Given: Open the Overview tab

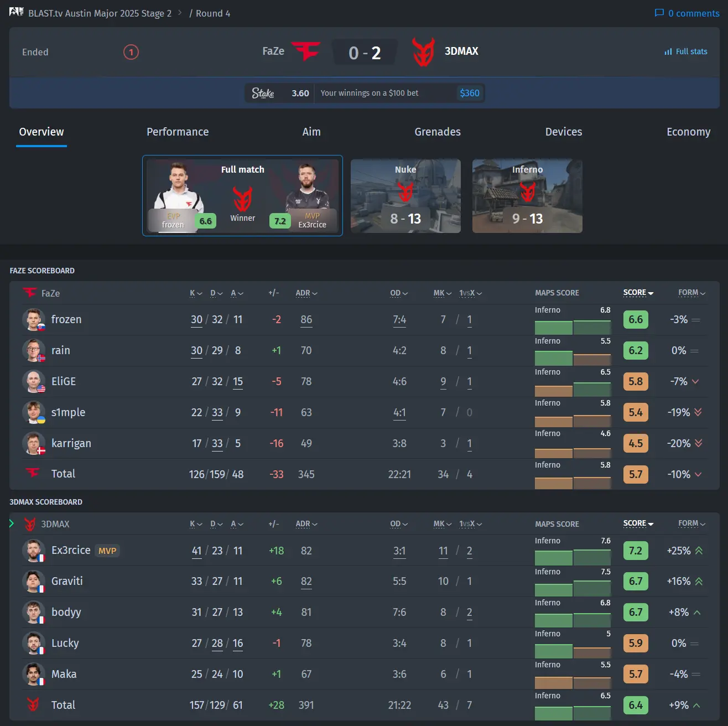Looking at the screenshot, I should click(x=41, y=132).
